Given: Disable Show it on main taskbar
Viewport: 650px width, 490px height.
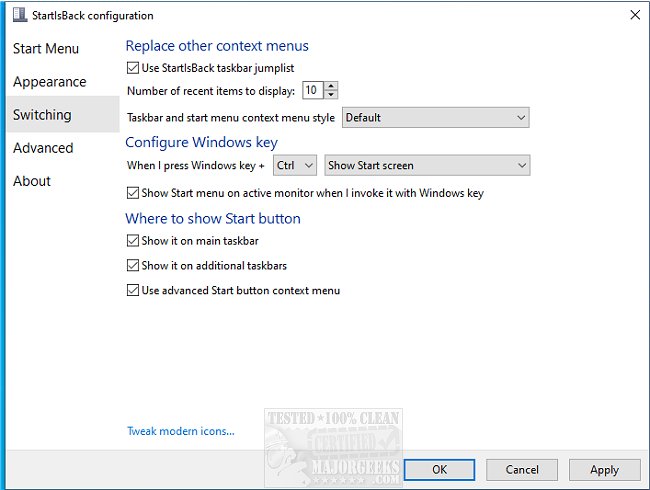Looking at the screenshot, I should click(x=134, y=241).
